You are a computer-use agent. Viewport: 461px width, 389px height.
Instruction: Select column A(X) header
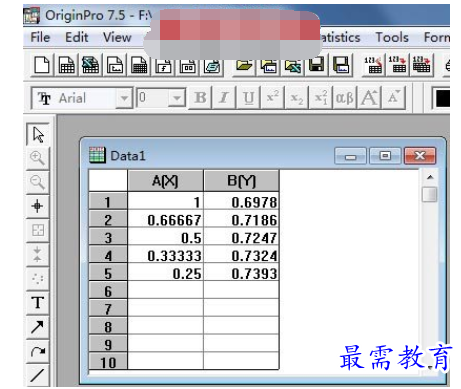click(165, 181)
